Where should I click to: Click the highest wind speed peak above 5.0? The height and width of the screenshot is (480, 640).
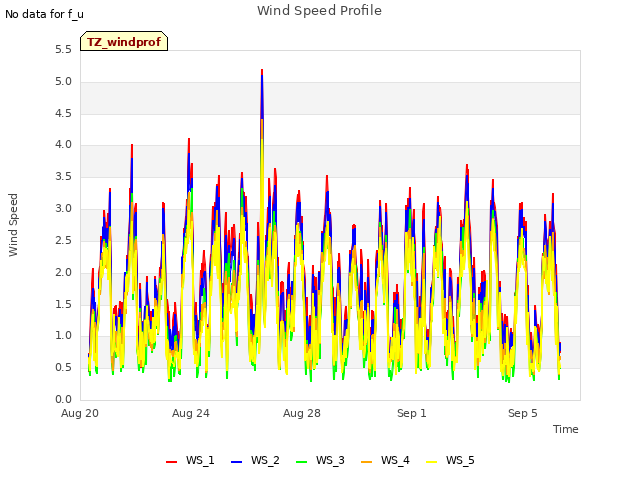tap(262, 72)
